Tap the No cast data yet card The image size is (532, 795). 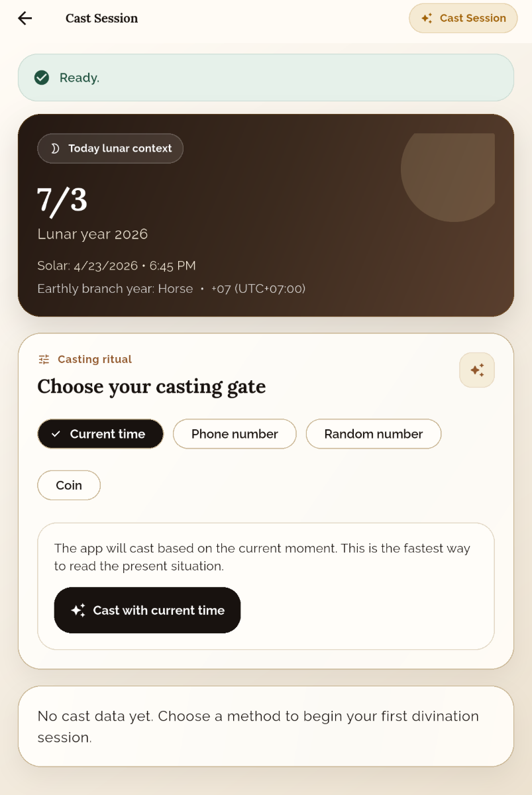[x=266, y=727]
